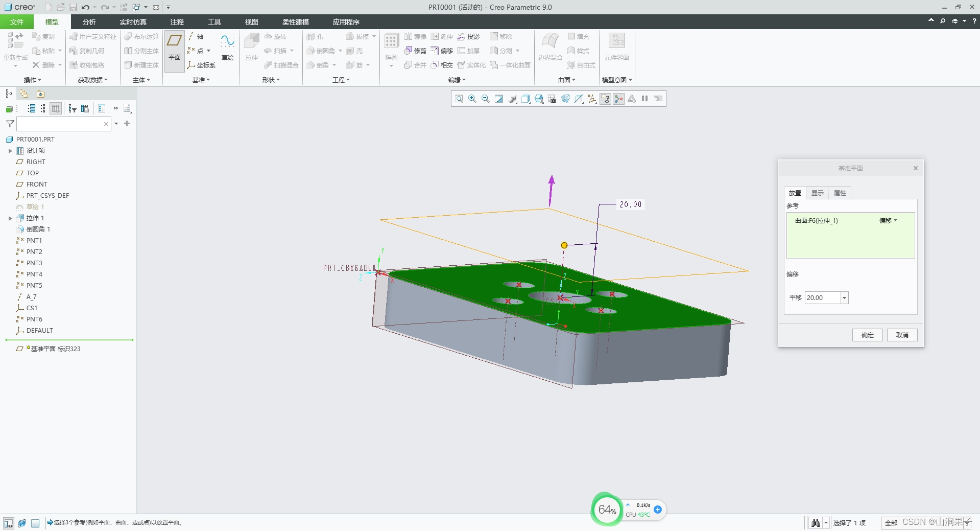Click the Zoom In magnifier icon
Screen dimensions: 980x531
[472, 99]
